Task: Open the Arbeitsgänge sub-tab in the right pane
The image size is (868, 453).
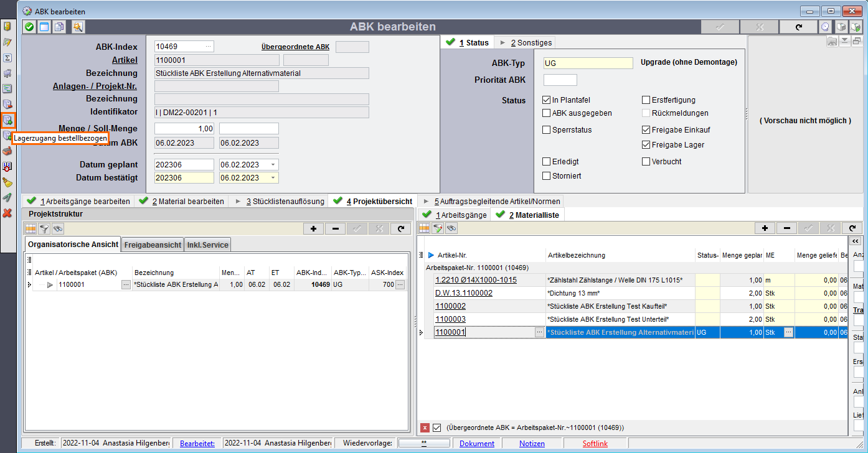Action: (455, 215)
